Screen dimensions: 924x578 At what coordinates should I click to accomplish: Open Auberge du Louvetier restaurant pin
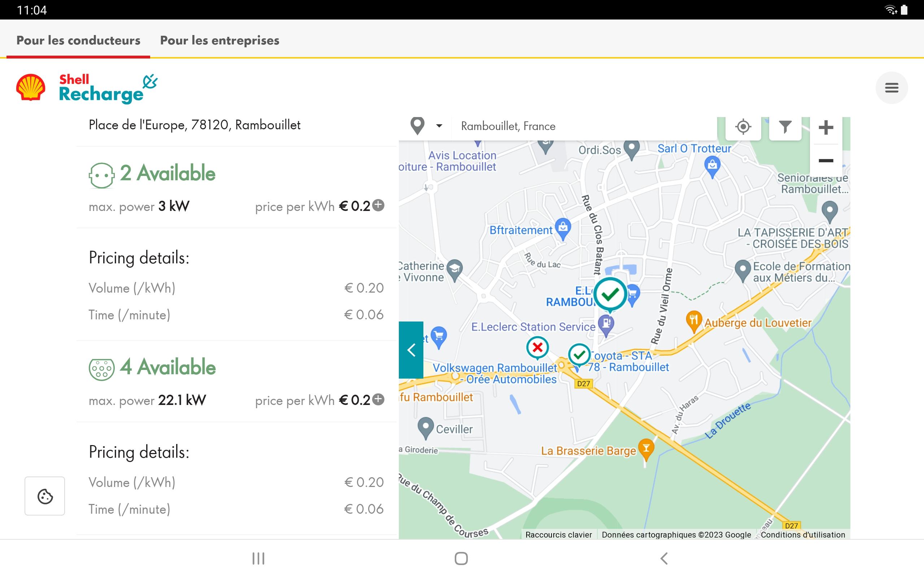[694, 322]
